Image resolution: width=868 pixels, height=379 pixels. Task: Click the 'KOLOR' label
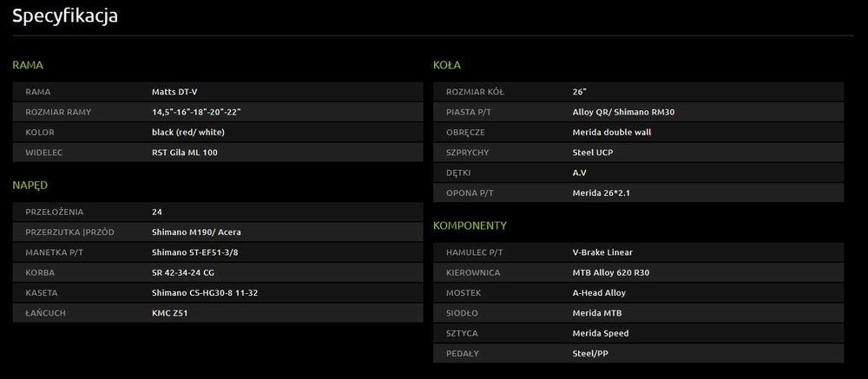pos(40,132)
